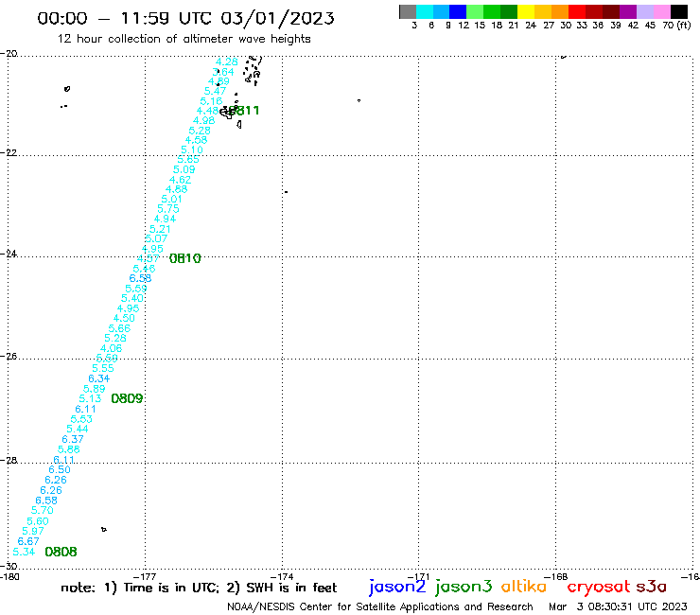Click the -177 longitude axis label
700x615 pixels.
[145, 577]
